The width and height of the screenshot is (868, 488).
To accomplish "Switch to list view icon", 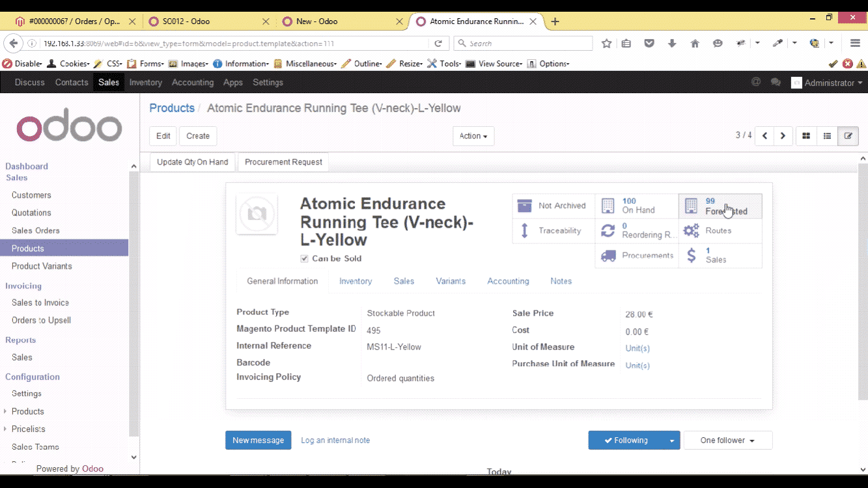I will (827, 136).
